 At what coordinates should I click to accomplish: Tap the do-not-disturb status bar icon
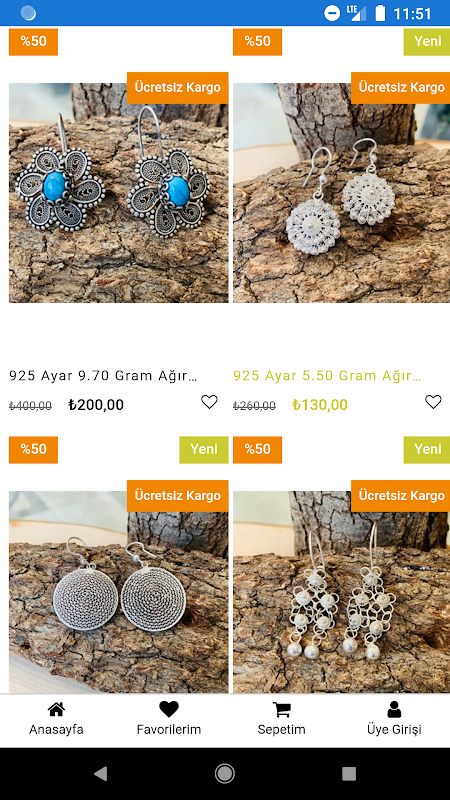(332, 13)
